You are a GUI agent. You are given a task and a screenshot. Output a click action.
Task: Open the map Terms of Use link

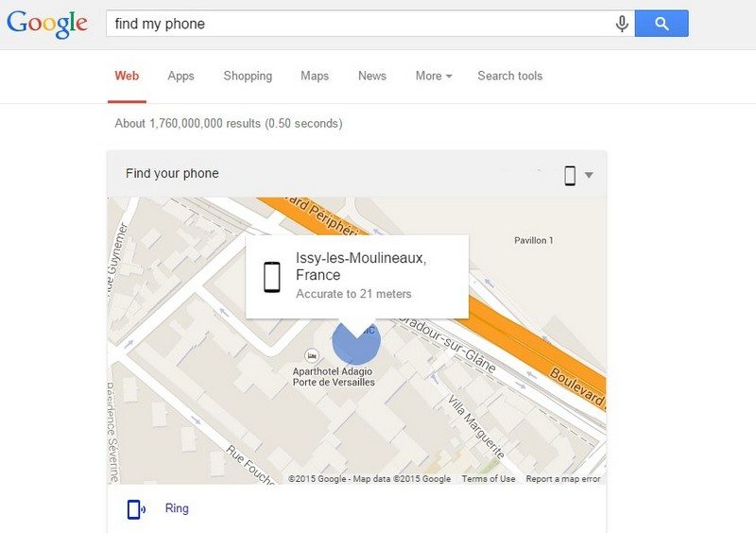[489, 479]
